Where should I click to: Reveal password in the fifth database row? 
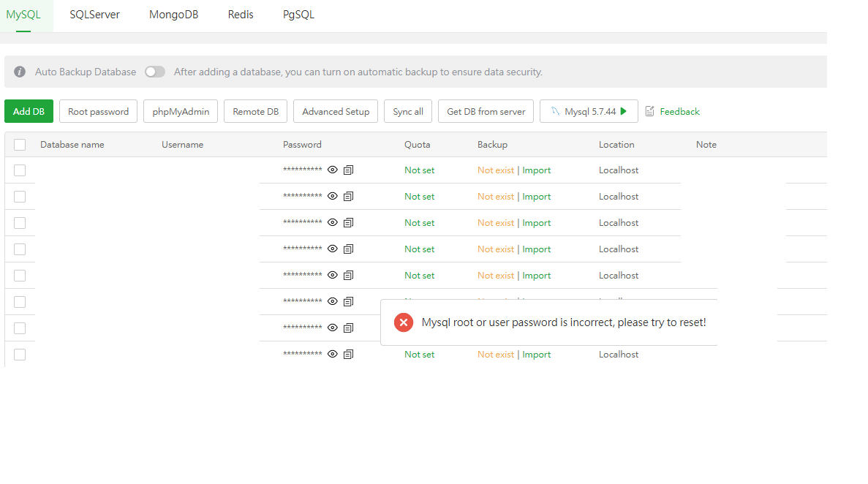point(333,276)
